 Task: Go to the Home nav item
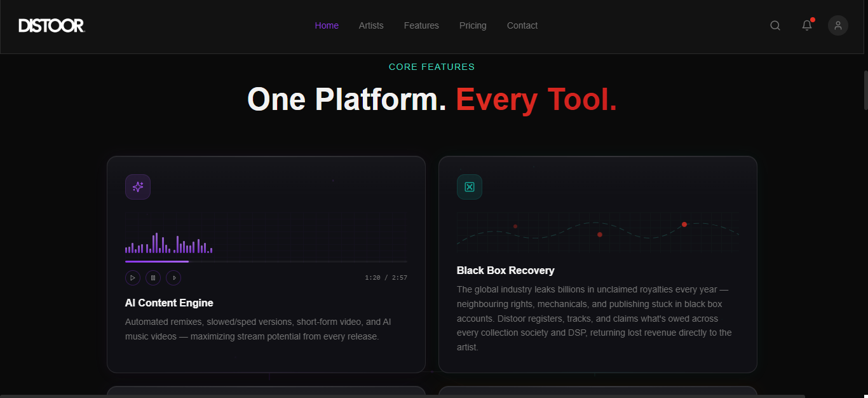pyautogui.click(x=327, y=25)
